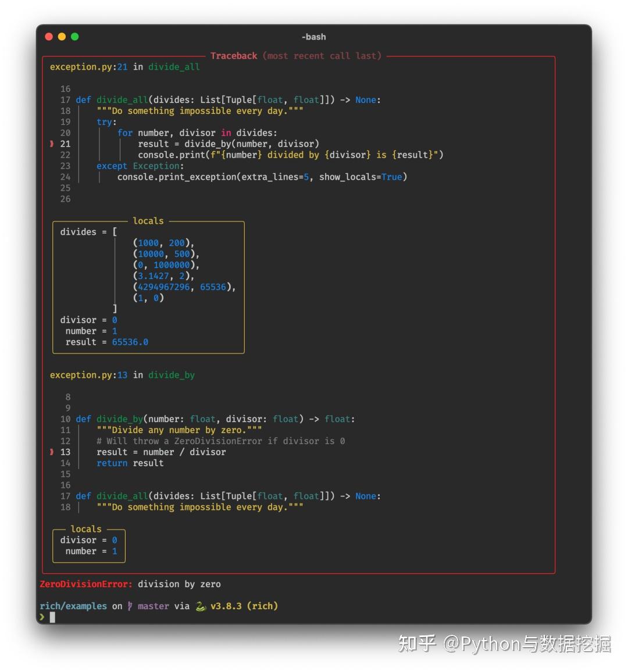Click the green zoom dot in the titlebar
Screen dimensions: 628x672
(74, 36)
